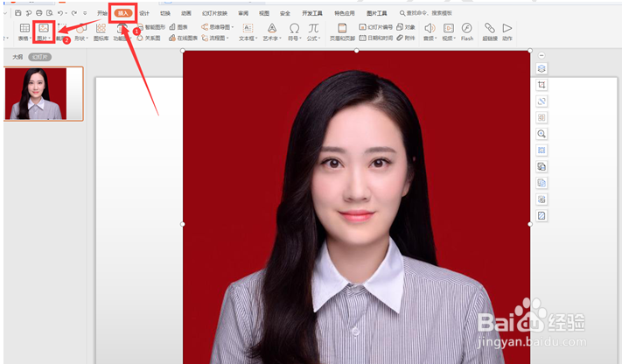
Task: Insert 日期和时间 date and time
Action: click(375, 38)
